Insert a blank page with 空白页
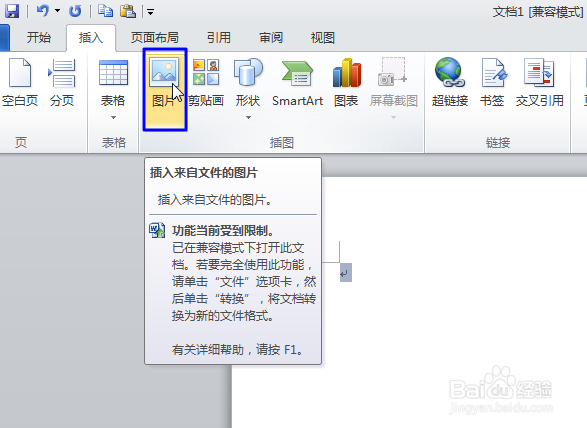The image size is (587, 428). click(x=20, y=83)
